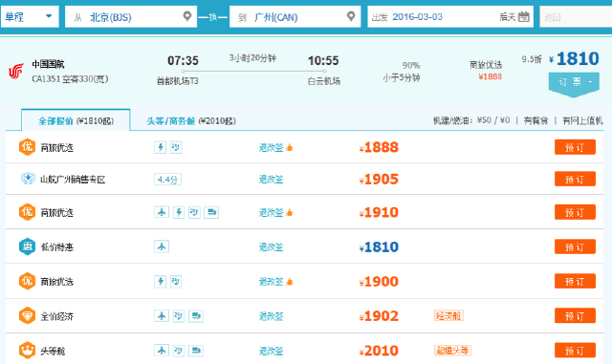Switch to the 头等/商务舱 tab
612x364 pixels.
(x=191, y=121)
